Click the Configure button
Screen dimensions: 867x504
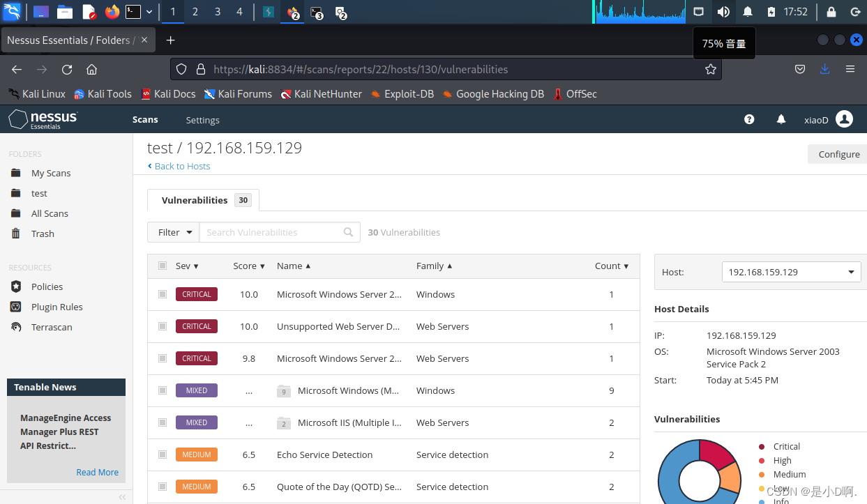838,154
